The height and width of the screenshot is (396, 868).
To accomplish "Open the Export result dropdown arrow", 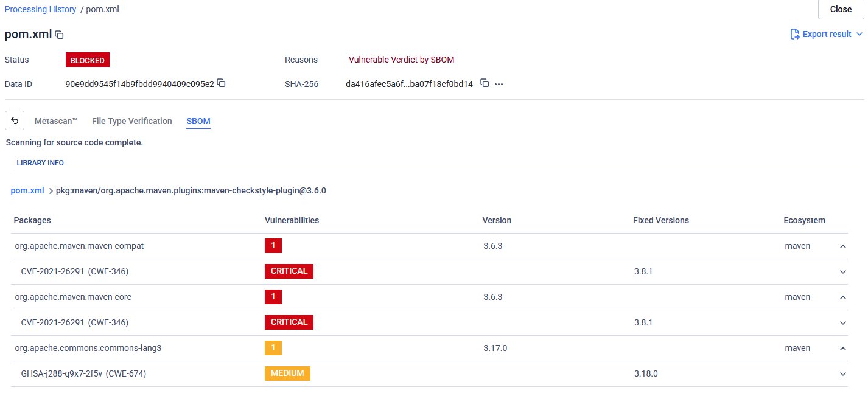I will point(859,34).
